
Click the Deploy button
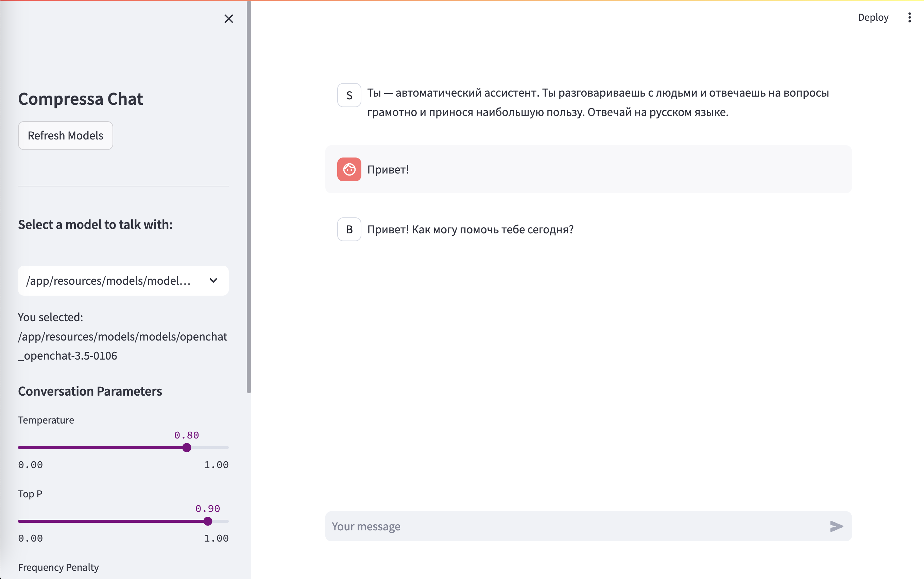pyautogui.click(x=873, y=17)
